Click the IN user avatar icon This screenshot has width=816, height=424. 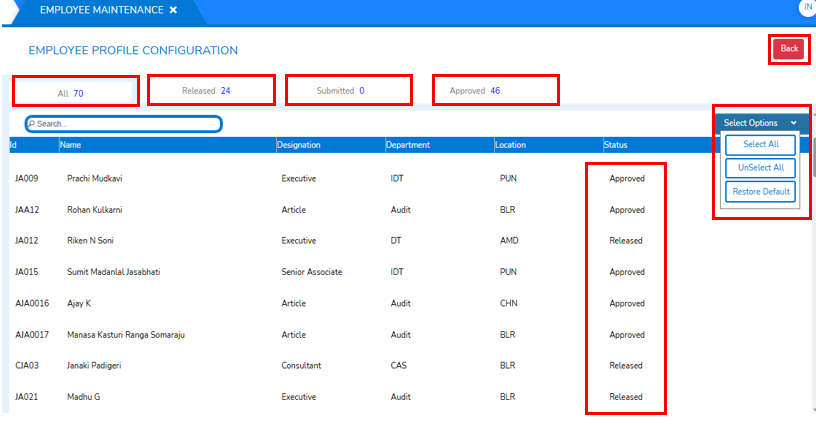click(x=807, y=7)
